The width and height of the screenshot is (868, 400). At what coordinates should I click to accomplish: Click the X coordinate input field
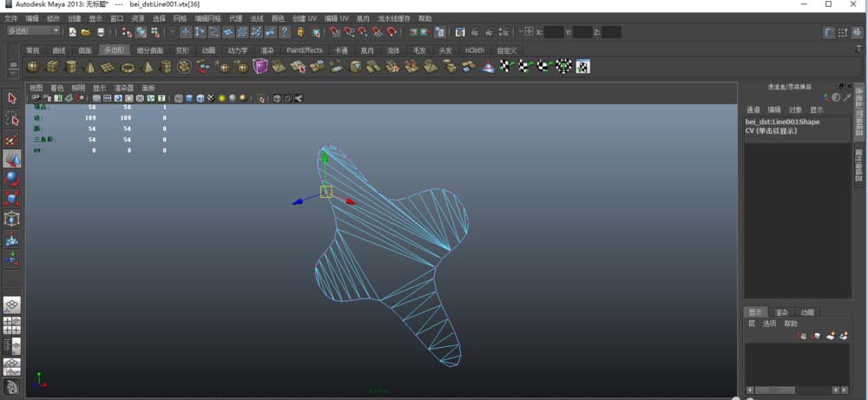(554, 32)
